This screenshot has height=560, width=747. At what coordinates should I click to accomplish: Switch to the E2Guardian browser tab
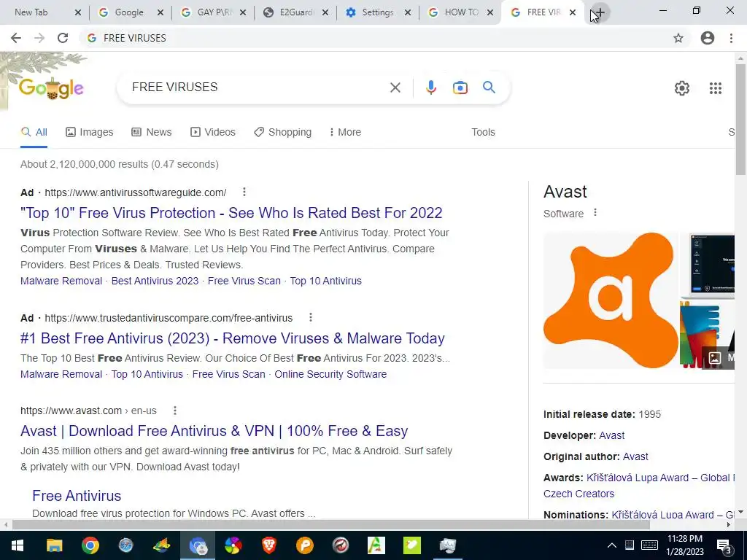296,12
